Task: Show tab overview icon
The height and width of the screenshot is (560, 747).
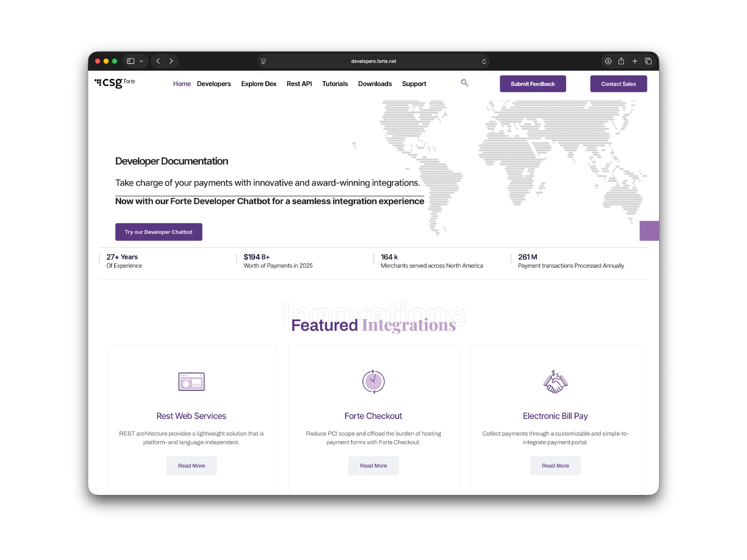Action: coord(648,61)
